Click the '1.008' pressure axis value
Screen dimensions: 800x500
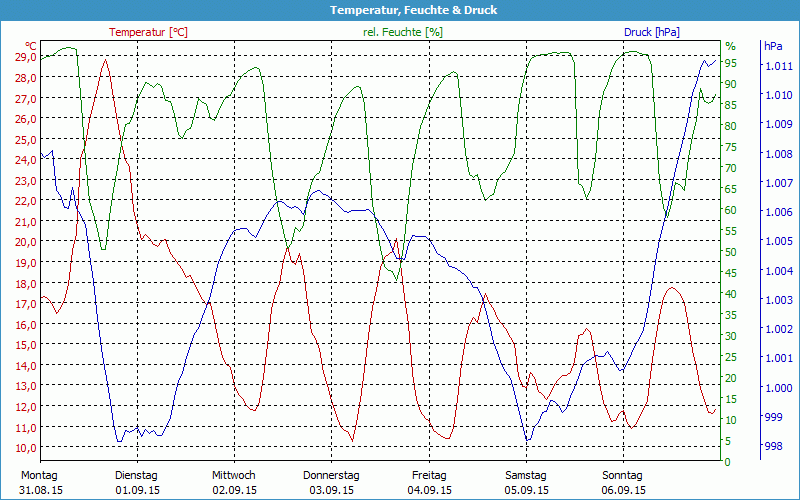coord(779,154)
